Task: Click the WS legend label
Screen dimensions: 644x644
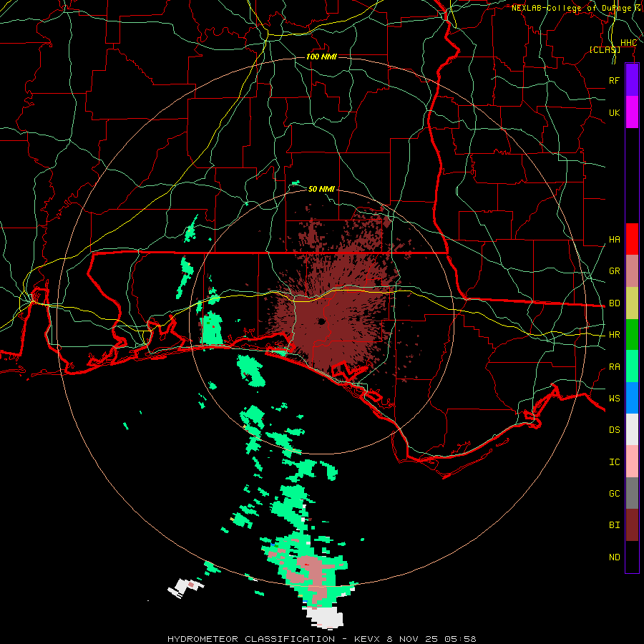Action: [x=614, y=399]
